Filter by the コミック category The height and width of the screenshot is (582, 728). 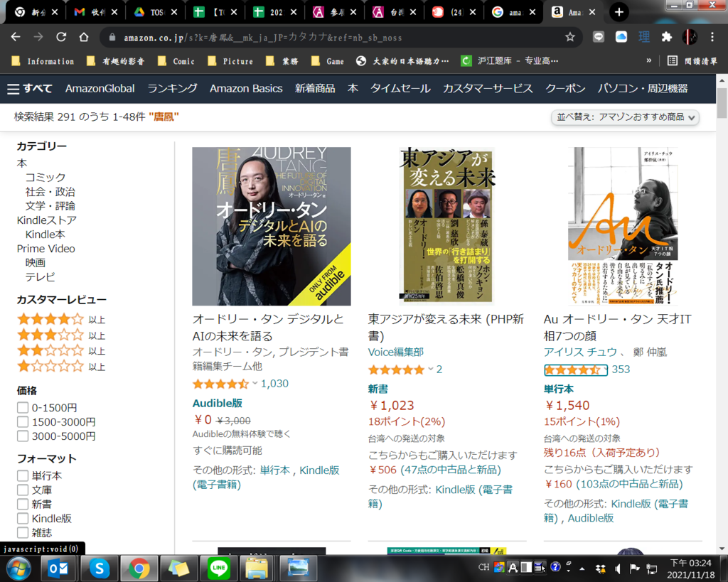pos(45,177)
